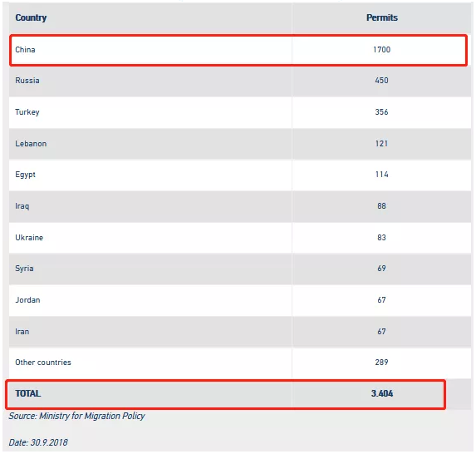The height and width of the screenshot is (454, 476).
Task: Click Turkey's permit value 356
Action: pos(381,112)
